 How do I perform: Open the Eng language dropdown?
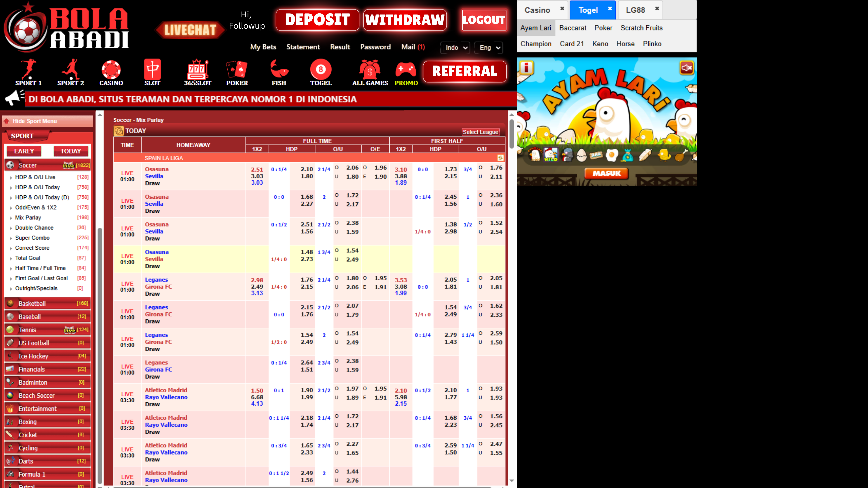[488, 48]
